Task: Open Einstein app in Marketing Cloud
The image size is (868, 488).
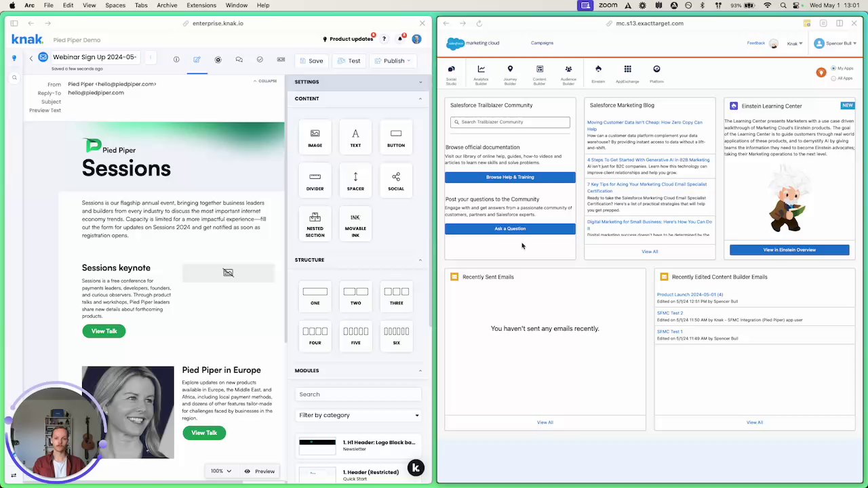Action: point(598,75)
